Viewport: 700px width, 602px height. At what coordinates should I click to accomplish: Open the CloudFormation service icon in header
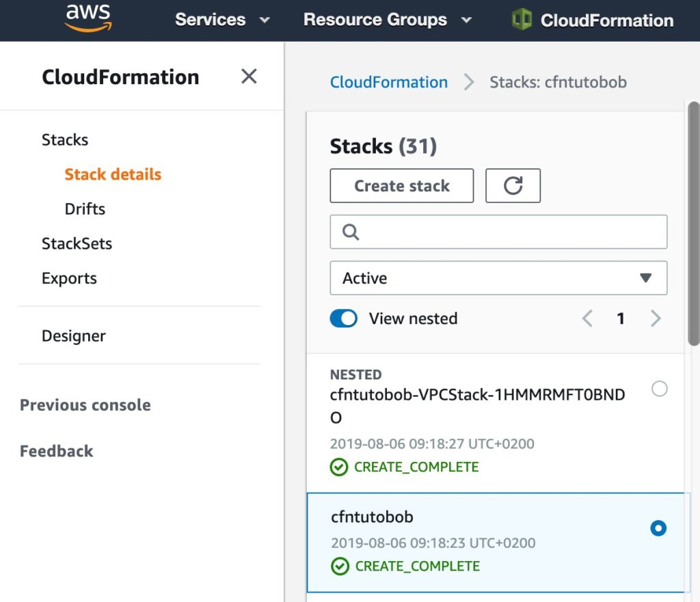coord(522,20)
